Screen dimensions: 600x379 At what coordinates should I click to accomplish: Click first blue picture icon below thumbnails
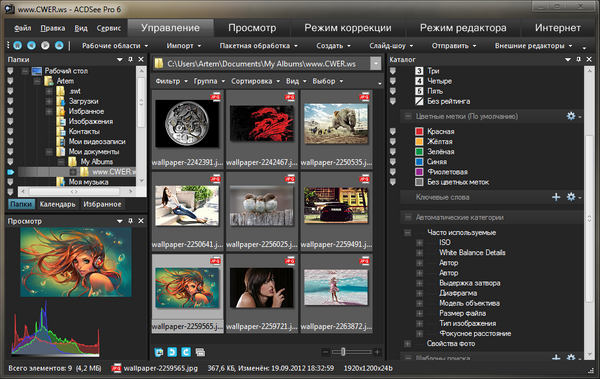[159, 352]
